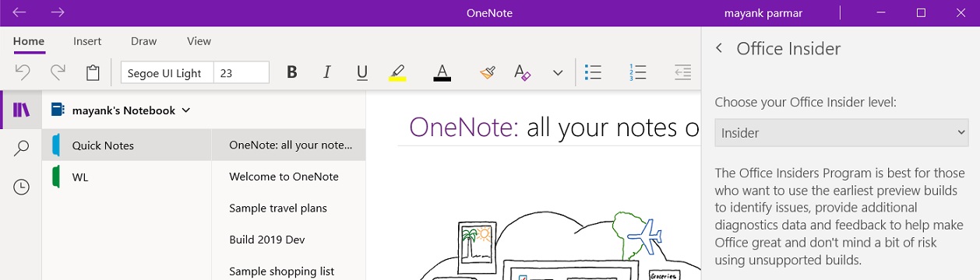Open the Search magnifier icon
This screenshot has height=280, width=980.
click(x=21, y=148)
